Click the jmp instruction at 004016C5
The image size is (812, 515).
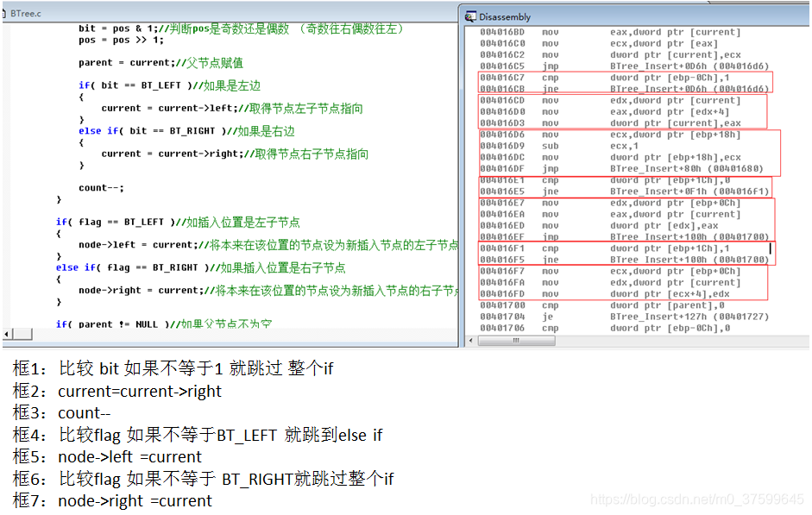[x=624, y=66]
